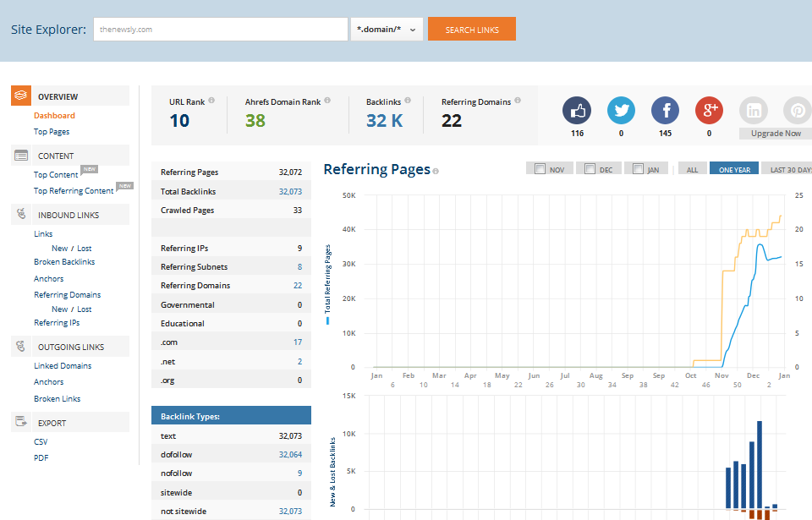Screen dimensions: 812x520
Task: Click the Google Plus icon
Action: (x=709, y=110)
